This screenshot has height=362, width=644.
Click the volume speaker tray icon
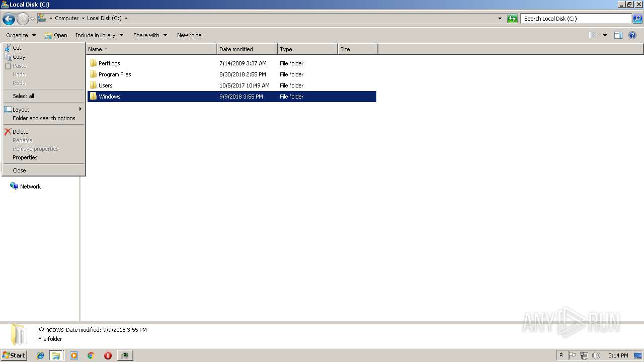tap(596, 355)
